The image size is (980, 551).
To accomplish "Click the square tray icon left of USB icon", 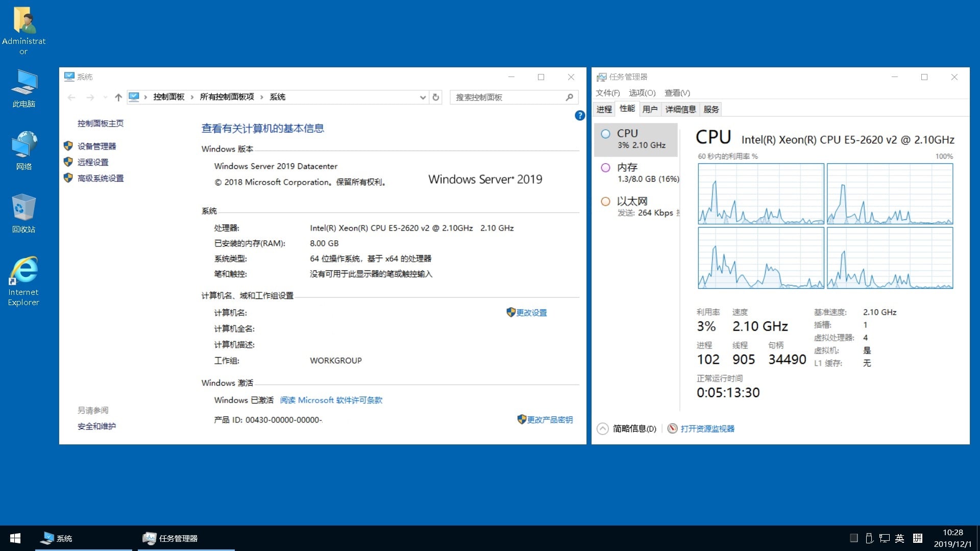I will [x=853, y=538].
